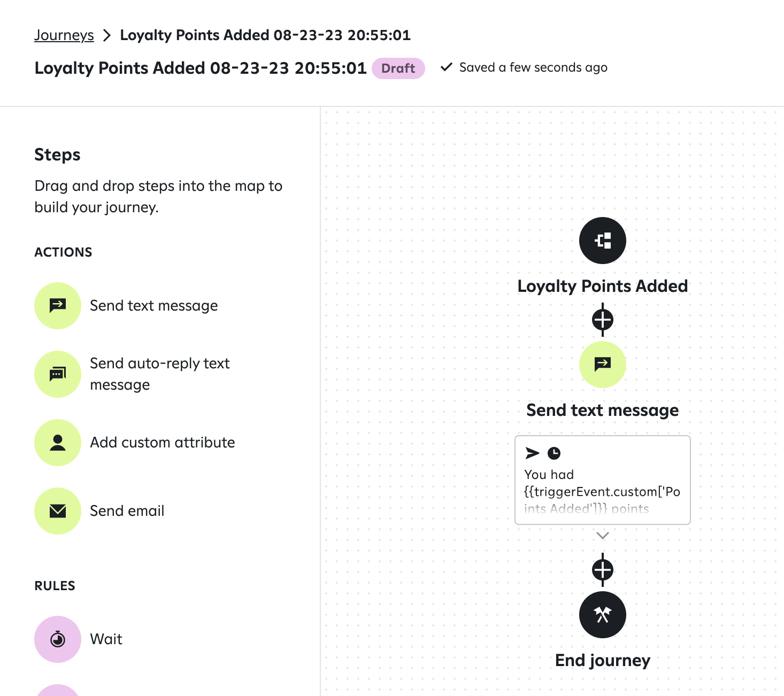Expand the message preview chevron
The height and width of the screenshot is (696, 784).
(603, 536)
